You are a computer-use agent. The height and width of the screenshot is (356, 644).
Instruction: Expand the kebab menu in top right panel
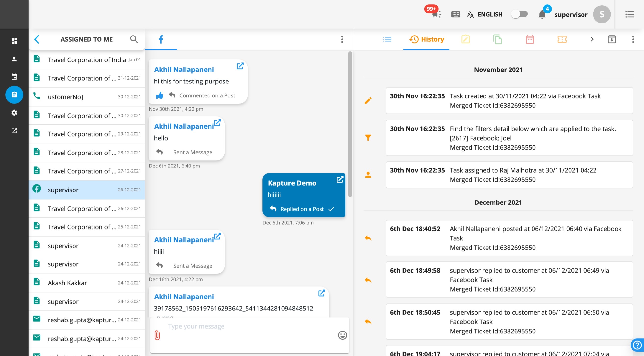[632, 39]
